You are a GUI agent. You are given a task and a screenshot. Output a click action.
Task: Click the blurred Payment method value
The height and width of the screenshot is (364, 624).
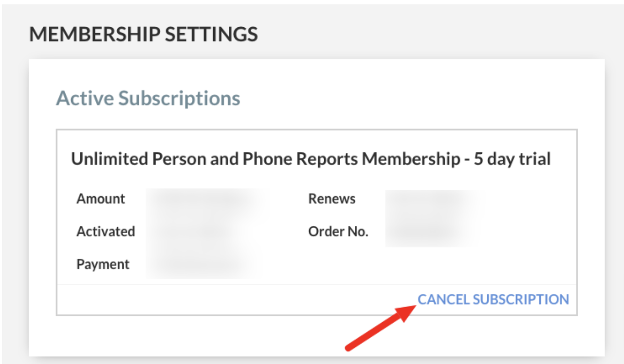coord(200,264)
